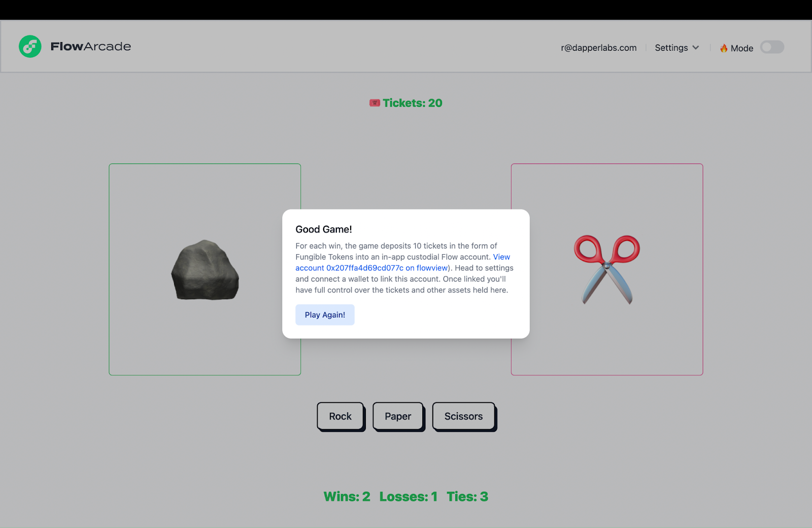Click the r@dapperlabs.com account email
The image size is (812, 528).
[598, 48]
